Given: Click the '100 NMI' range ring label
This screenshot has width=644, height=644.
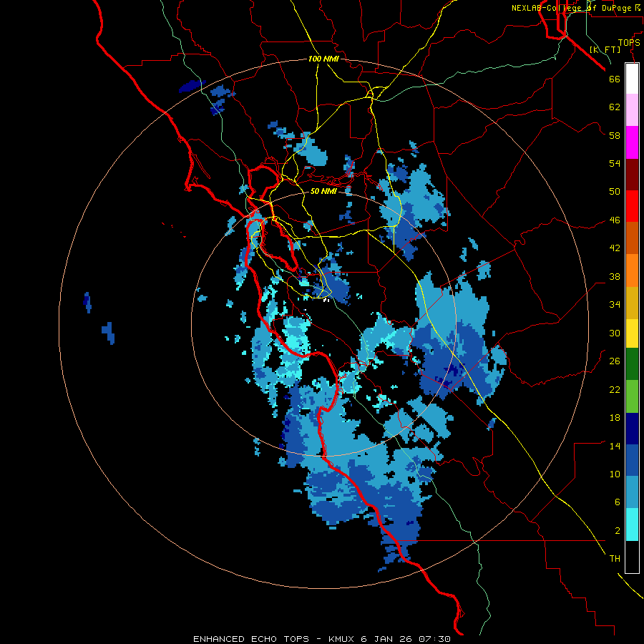Looking at the screenshot, I should click(323, 59).
